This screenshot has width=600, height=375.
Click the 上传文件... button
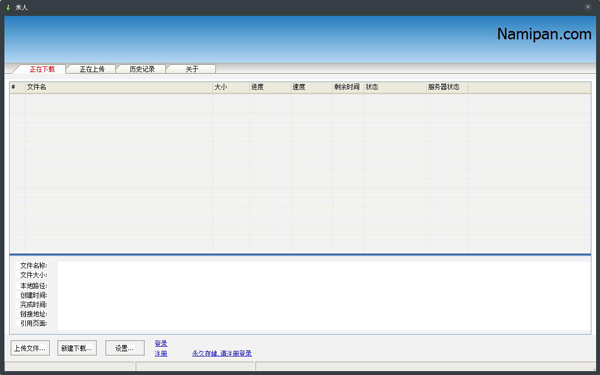[x=30, y=348]
